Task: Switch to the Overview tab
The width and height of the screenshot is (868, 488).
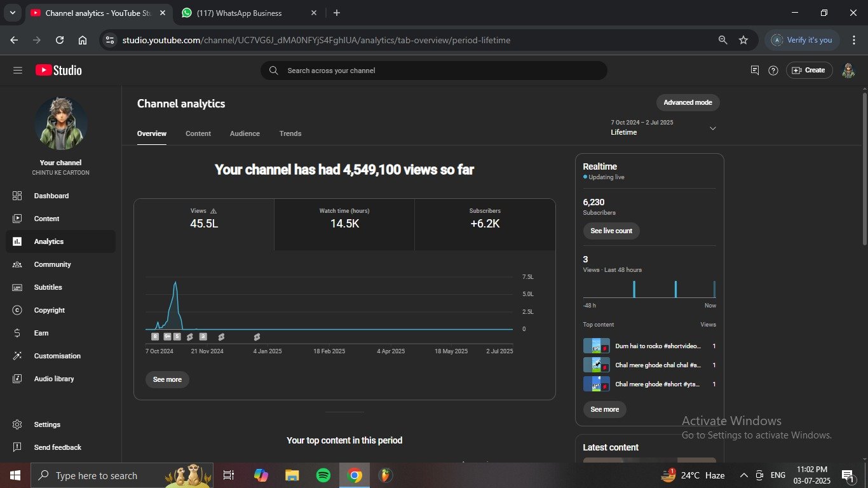Action: [152, 133]
